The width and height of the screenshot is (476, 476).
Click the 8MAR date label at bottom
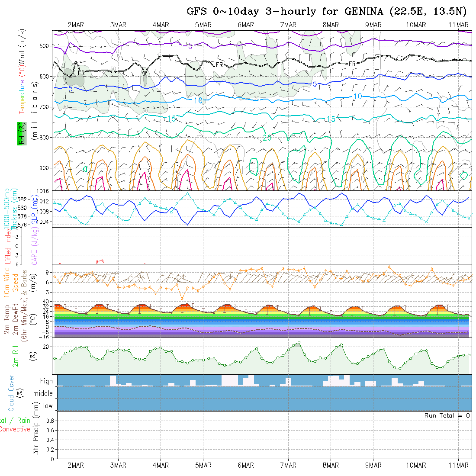coord(331,465)
